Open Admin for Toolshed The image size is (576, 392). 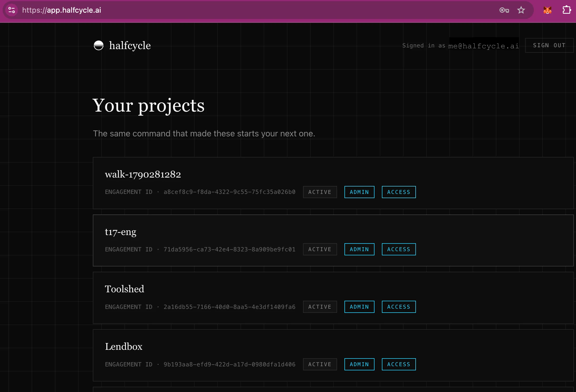359,307
